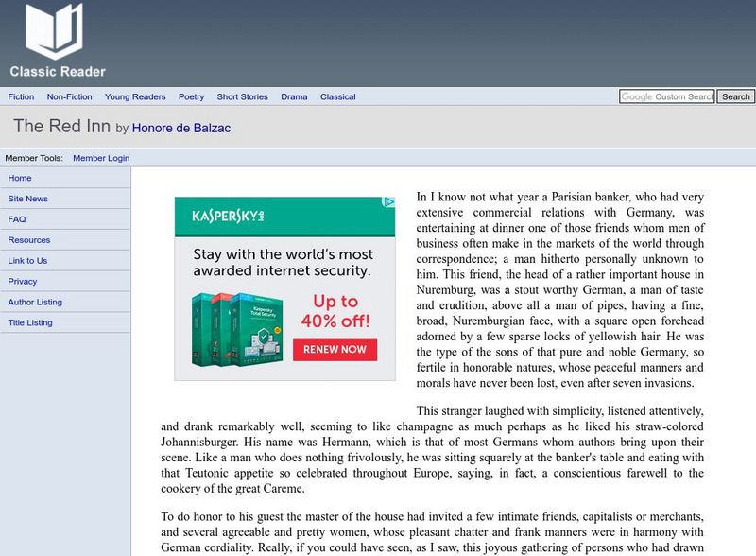Click the AdChoices triangle icon on the ad
The image size is (756, 556).
[x=387, y=200]
